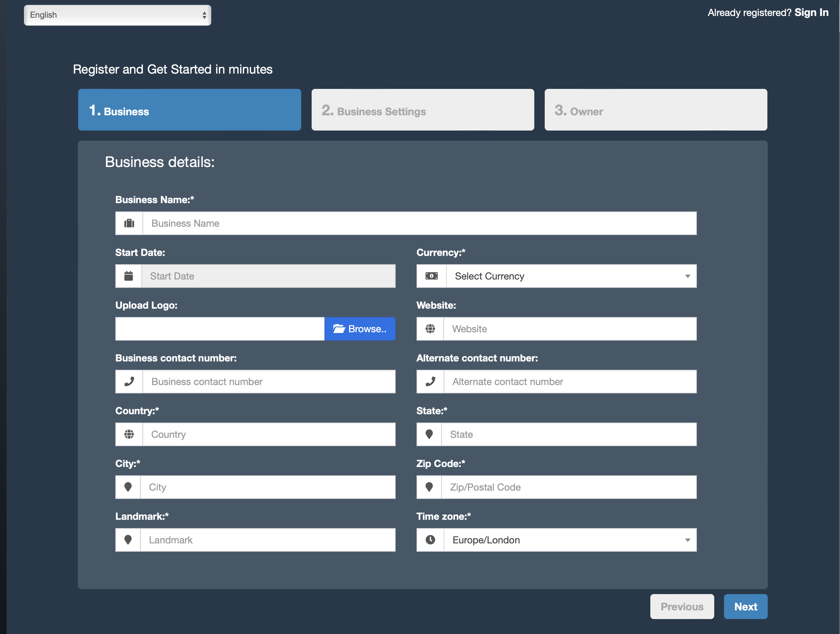Click the money bill icon beside Currency
The width and height of the screenshot is (840, 634).
(x=431, y=276)
